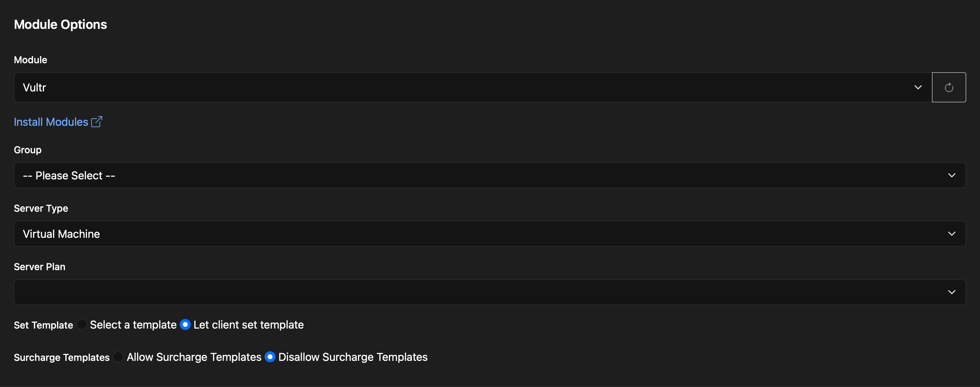Click the Module dropdown chevron arrow

[918, 88]
